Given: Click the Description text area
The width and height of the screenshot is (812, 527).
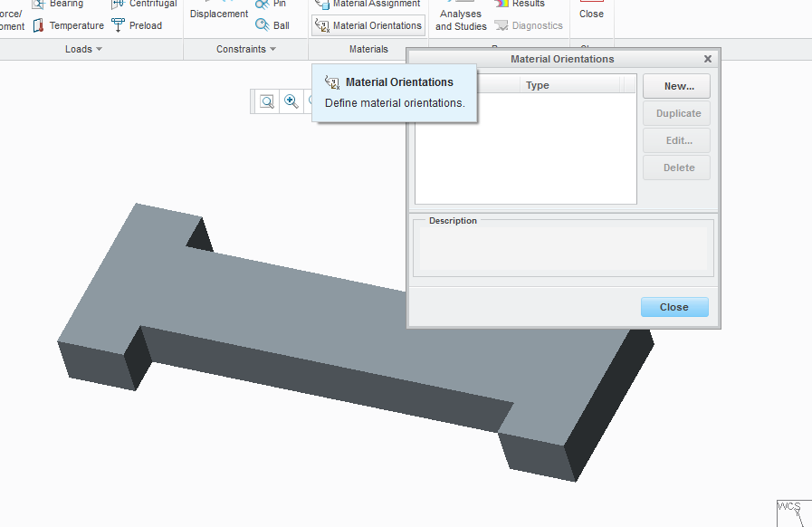Looking at the screenshot, I should point(563,249).
